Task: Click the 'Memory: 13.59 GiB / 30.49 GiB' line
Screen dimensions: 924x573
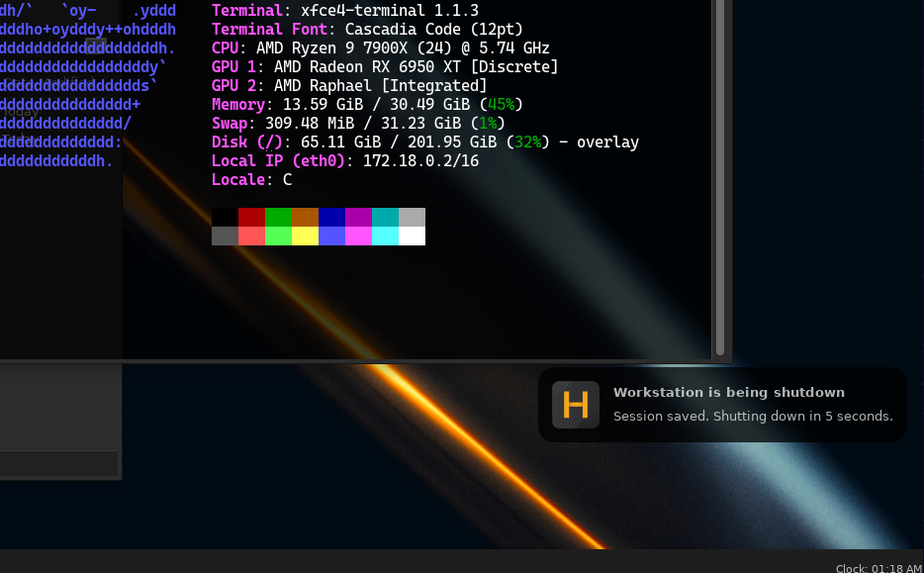Action: [x=367, y=105]
